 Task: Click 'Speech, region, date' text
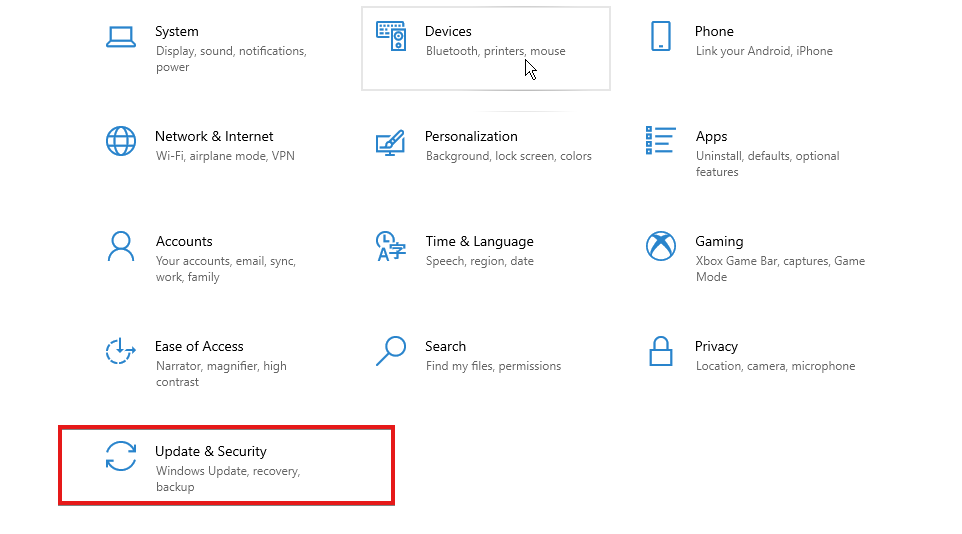coord(480,261)
